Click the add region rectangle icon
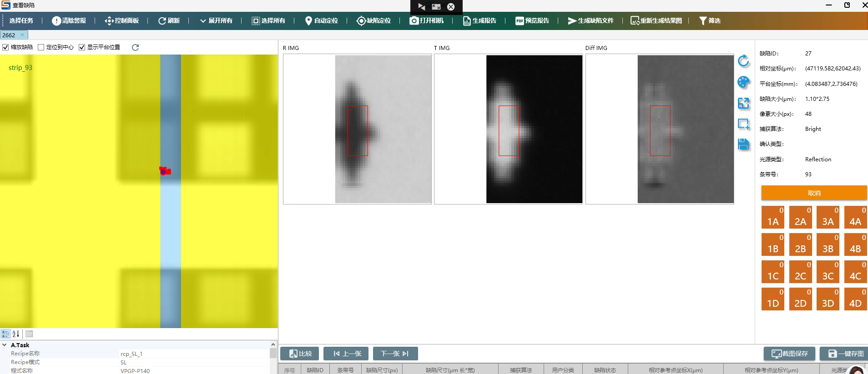 tap(743, 124)
